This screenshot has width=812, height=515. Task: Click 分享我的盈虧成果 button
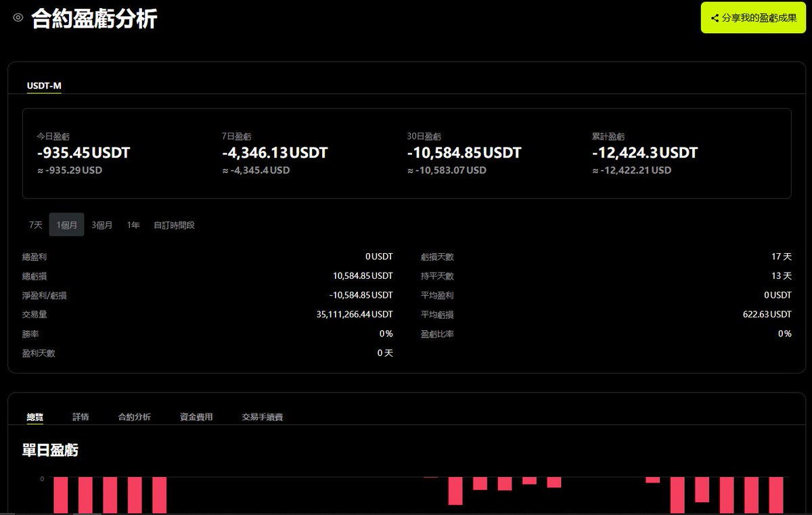coord(753,18)
